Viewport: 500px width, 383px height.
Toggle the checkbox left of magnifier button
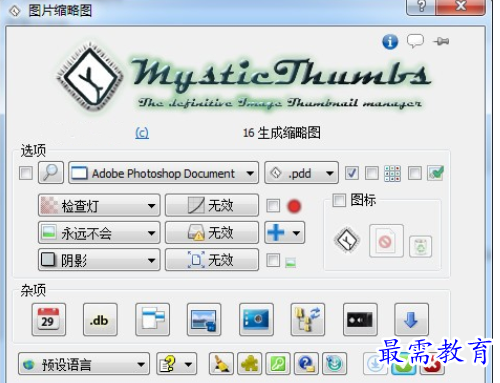[x=26, y=173]
